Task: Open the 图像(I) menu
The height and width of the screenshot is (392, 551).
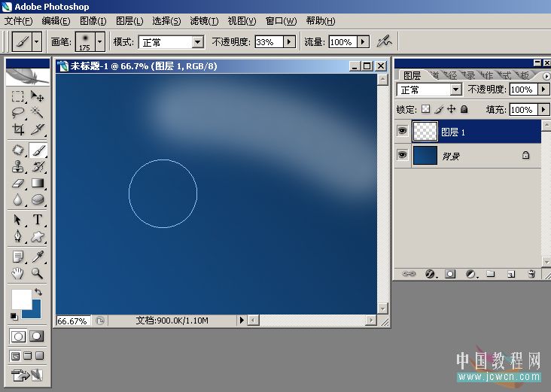Action: pyautogui.click(x=93, y=21)
